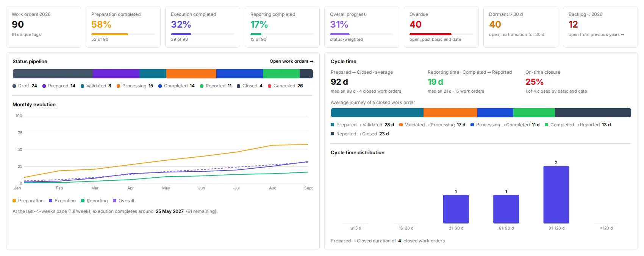The image size is (644, 256).
Task: Open the Backlog < 2026 card
Action: [x=600, y=27]
